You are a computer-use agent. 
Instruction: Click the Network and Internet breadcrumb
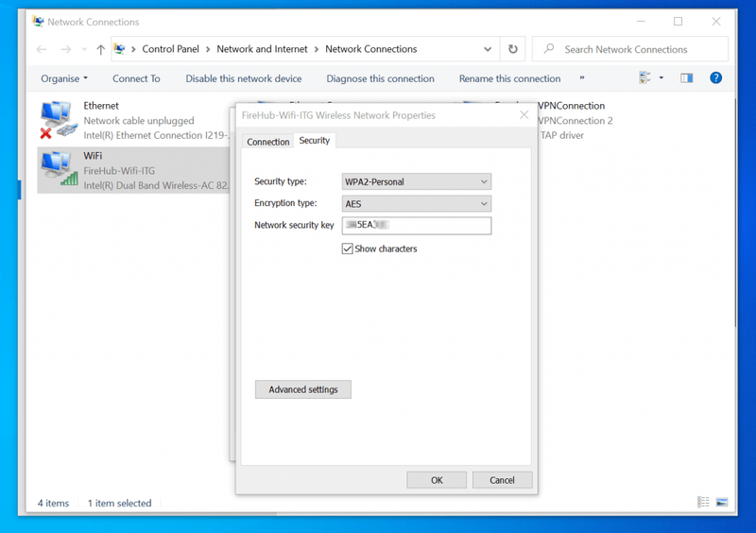pyautogui.click(x=262, y=49)
